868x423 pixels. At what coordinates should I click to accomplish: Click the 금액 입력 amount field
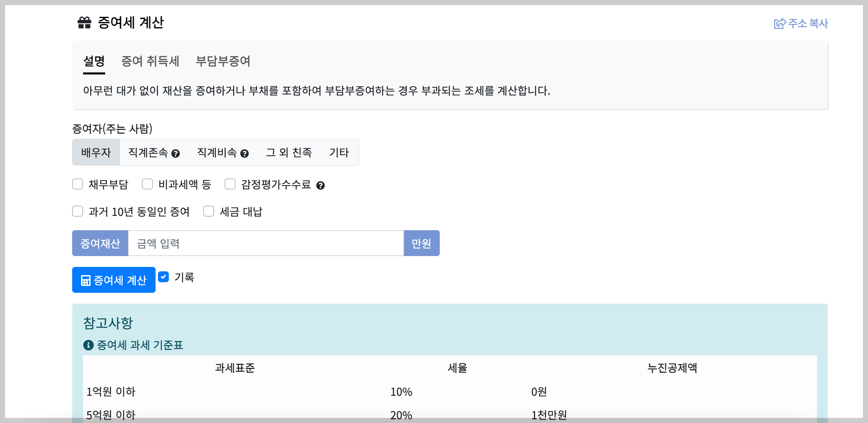(266, 243)
